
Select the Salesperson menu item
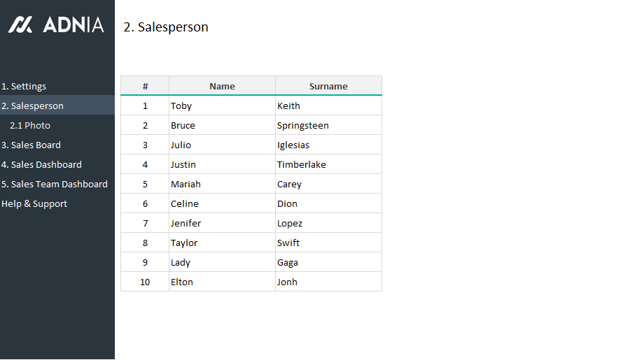[x=33, y=106]
